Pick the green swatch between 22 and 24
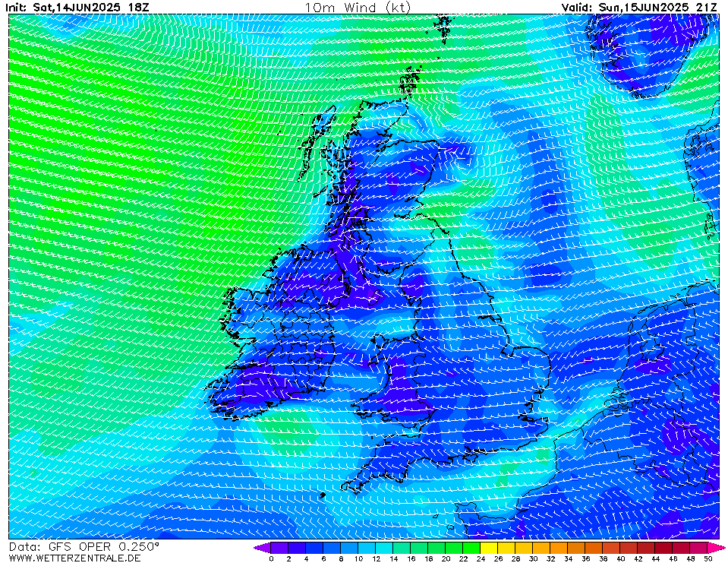This screenshot has height=563, width=728. point(471,548)
